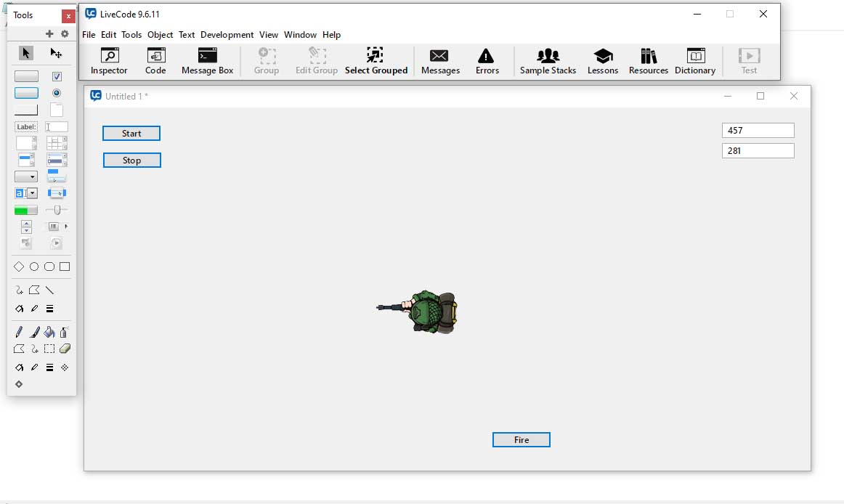Select the Edit (pointer) tool in Tools palette
This screenshot has height=504, width=844.
click(x=56, y=53)
